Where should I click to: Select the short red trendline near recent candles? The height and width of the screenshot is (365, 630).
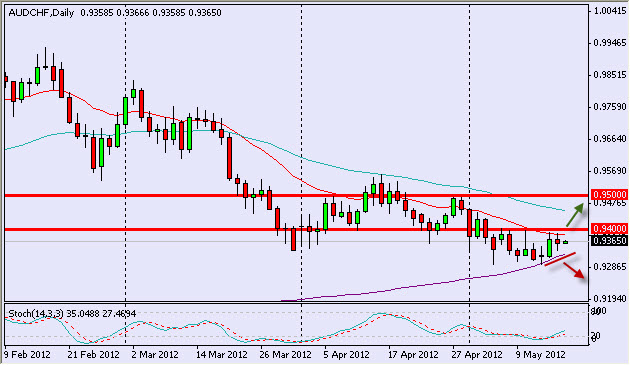tap(560, 259)
